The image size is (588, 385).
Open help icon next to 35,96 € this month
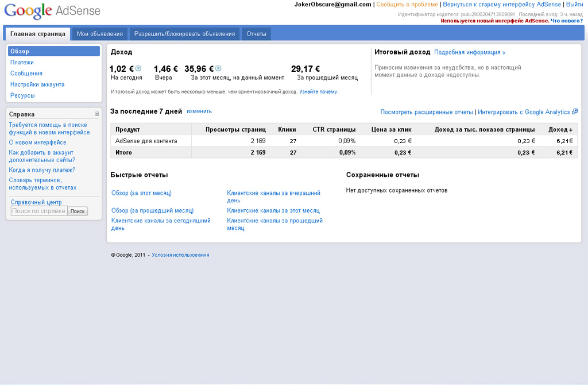pyautogui.click(x=218, y=68)
